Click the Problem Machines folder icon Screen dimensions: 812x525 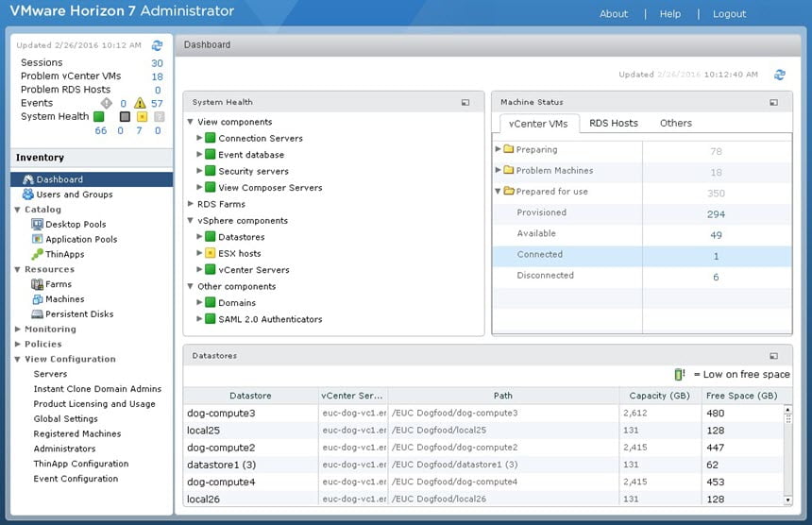509,170
